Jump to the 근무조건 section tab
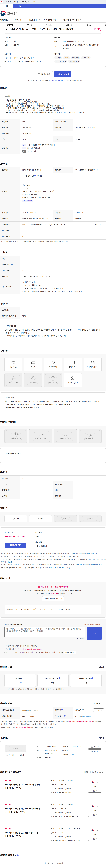 click(x=29, y=25)
